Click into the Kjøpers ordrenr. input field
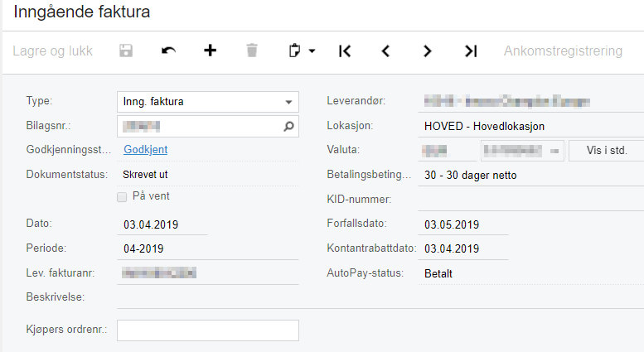 pyautogui.click(x=208, y=330)
